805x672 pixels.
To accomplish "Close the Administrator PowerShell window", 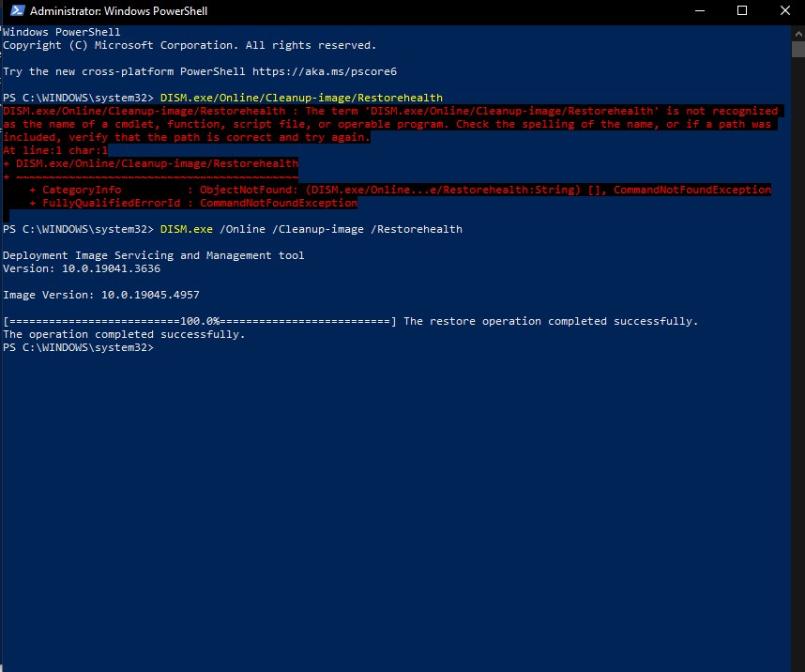I will coord(783,11).
